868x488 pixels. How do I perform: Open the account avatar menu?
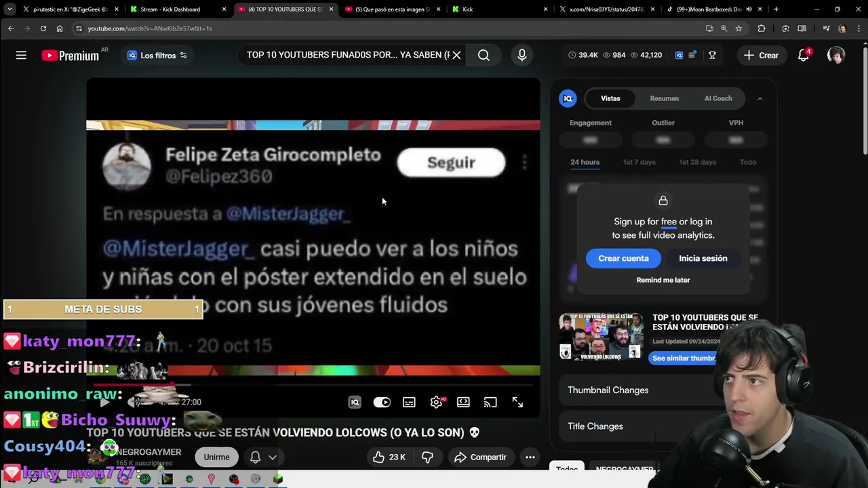836,56
